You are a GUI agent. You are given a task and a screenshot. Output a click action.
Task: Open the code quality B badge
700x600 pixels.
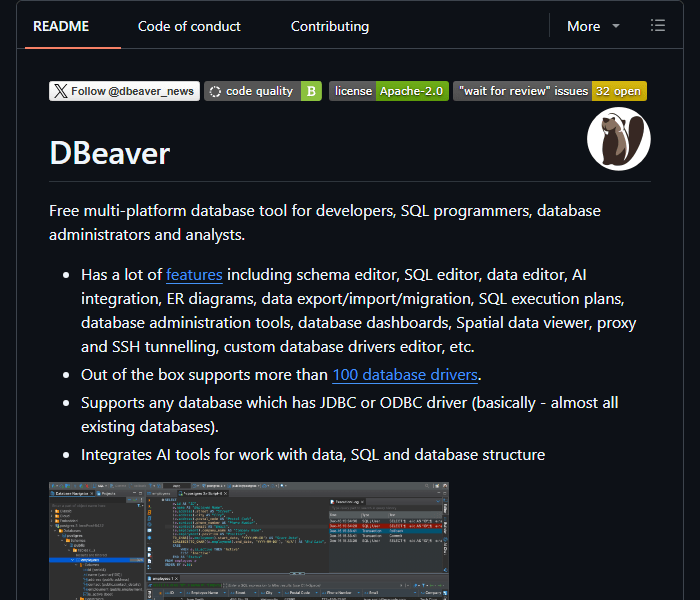[263, 91]
